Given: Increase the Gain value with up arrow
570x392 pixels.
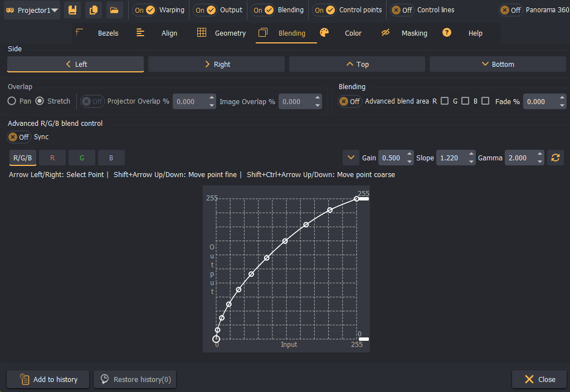Looking at the screenshot, I should click(x=410, y=154).
